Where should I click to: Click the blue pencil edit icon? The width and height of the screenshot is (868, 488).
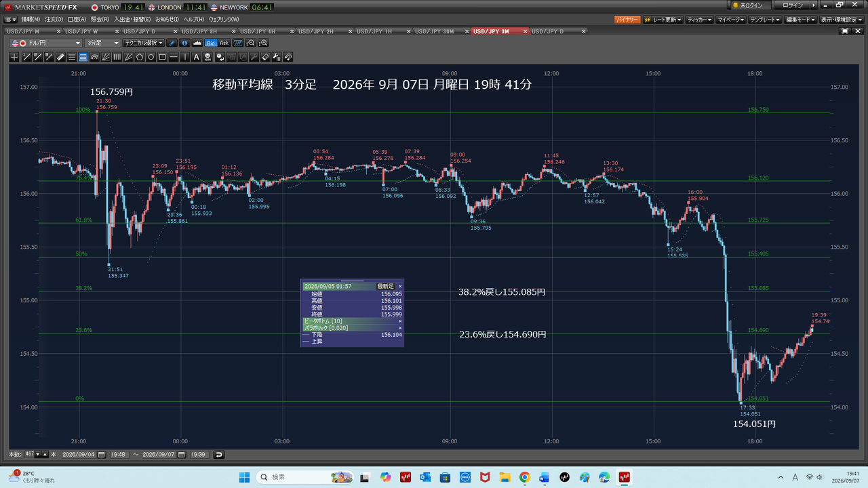pyautogui.click(x=172, y=43)
